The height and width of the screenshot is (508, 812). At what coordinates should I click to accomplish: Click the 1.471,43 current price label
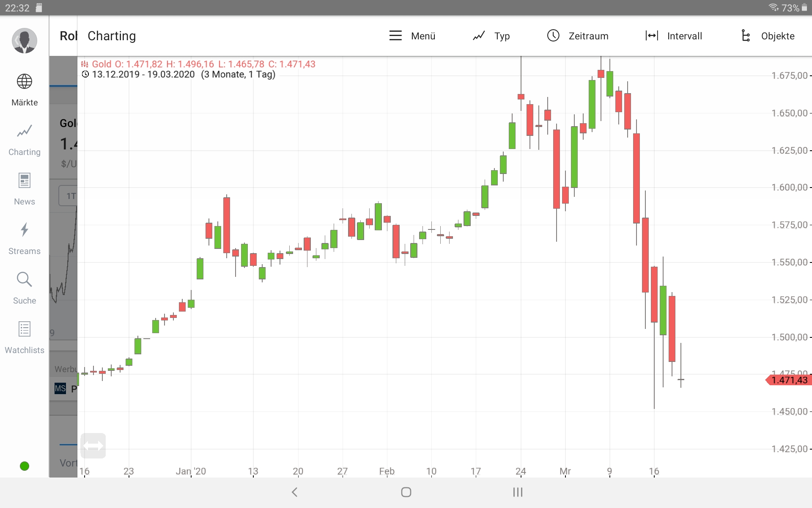[789, 380]
